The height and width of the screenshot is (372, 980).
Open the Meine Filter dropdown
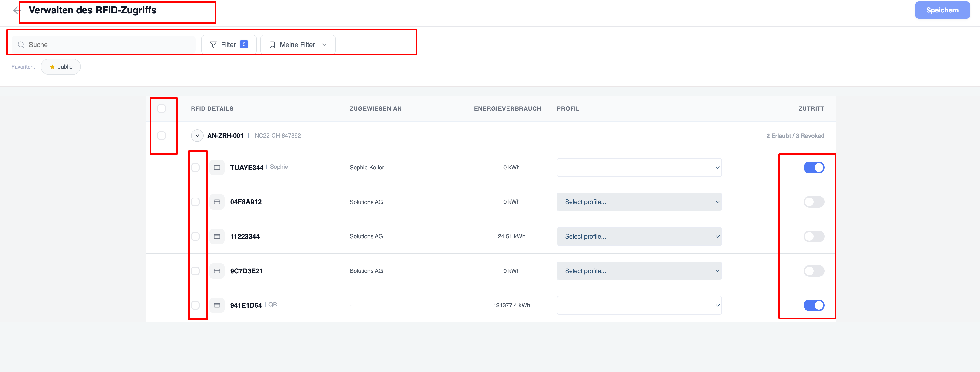pyautogui.click(x=298, y=45)
